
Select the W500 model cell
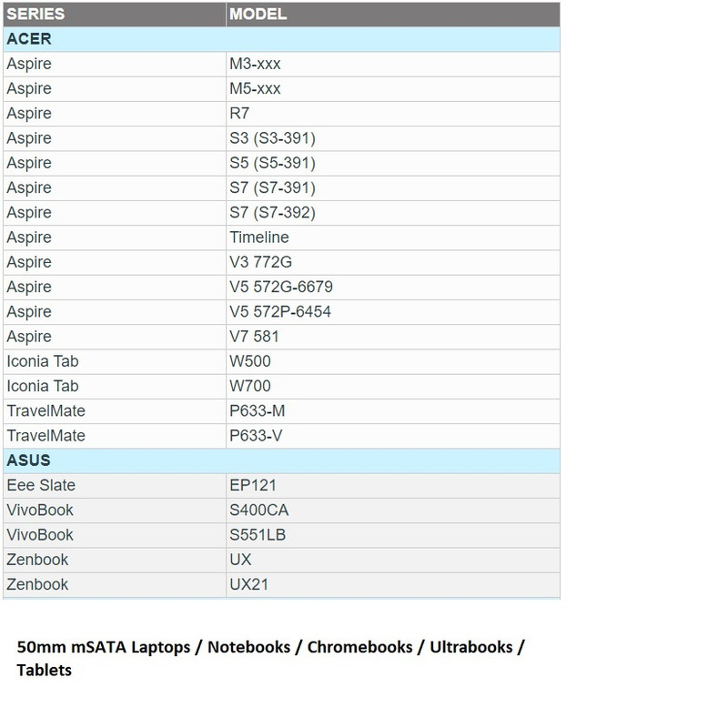pos(250,361)
